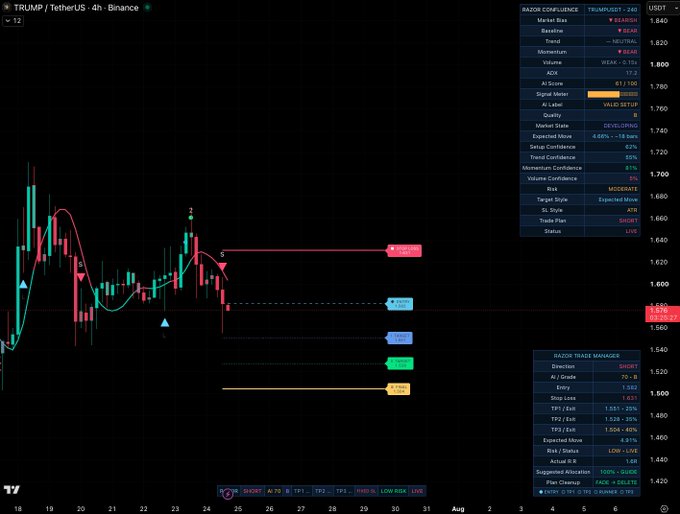Click the TP3 / Exit 1.504 value
Screen dimensions: 680x514
621,429
